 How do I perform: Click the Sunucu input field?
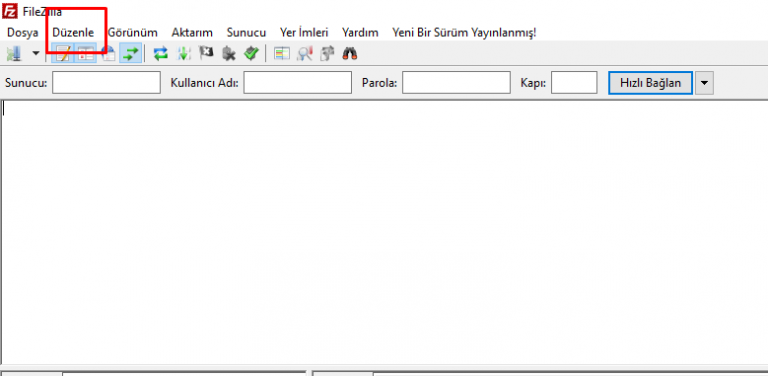(x=106, y=83)
